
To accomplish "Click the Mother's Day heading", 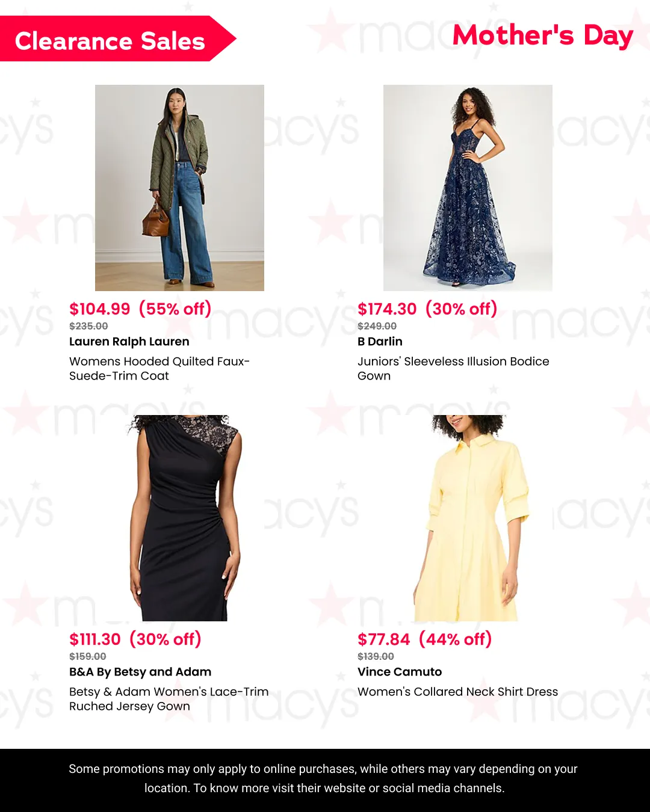I will 542,35.
